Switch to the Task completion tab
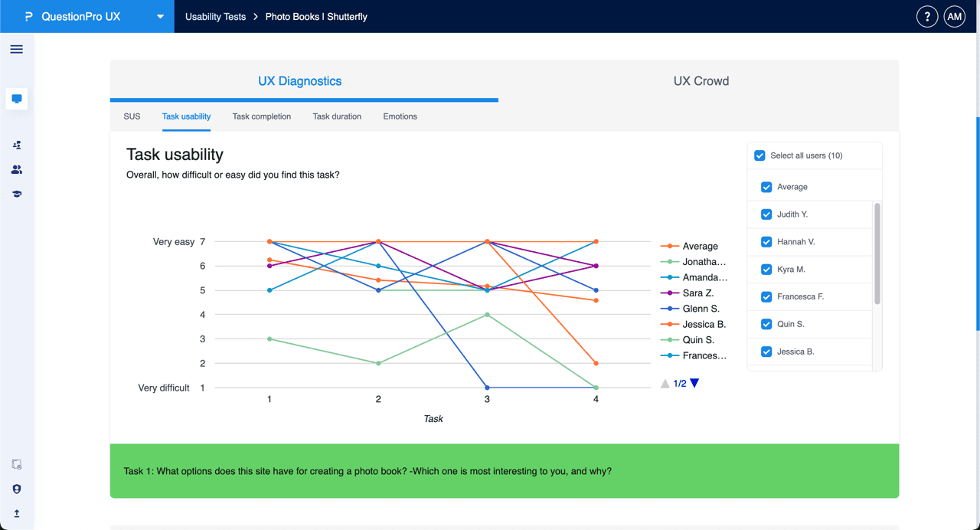 [261, 116]
